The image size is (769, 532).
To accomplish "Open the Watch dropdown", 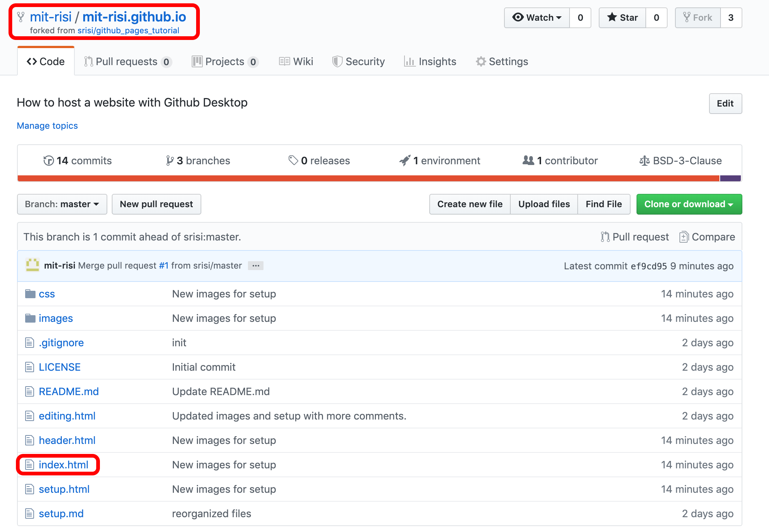I will [x=537, y=18].
